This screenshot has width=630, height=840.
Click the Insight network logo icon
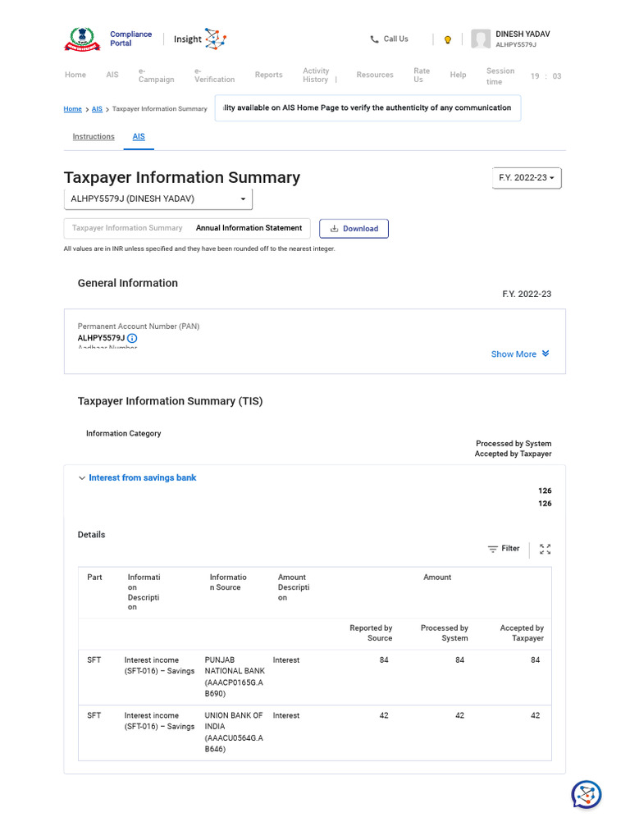[x=216, y=39]
